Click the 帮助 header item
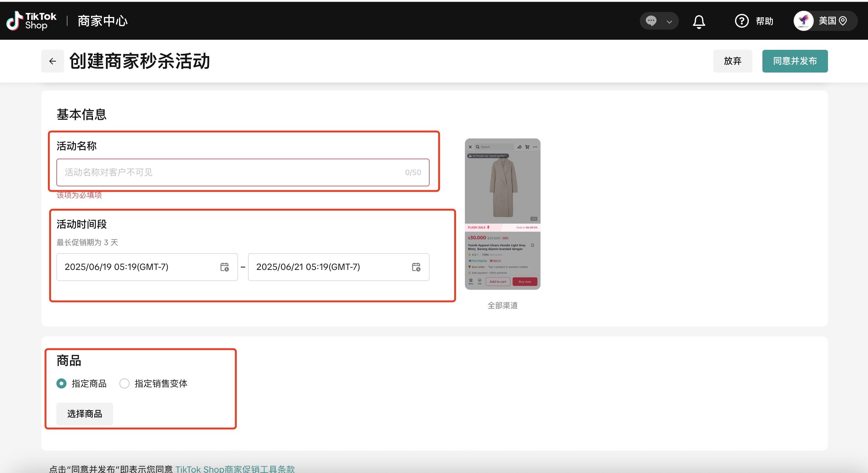 point(764,21)
